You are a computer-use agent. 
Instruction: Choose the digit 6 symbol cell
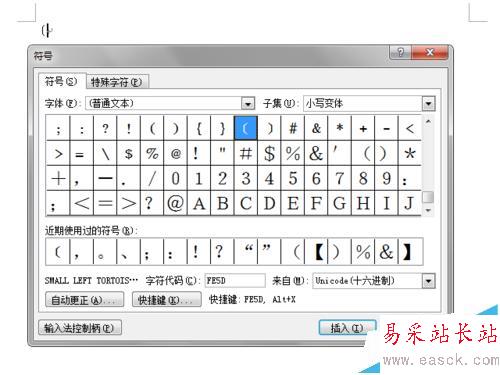click(316, 178)
